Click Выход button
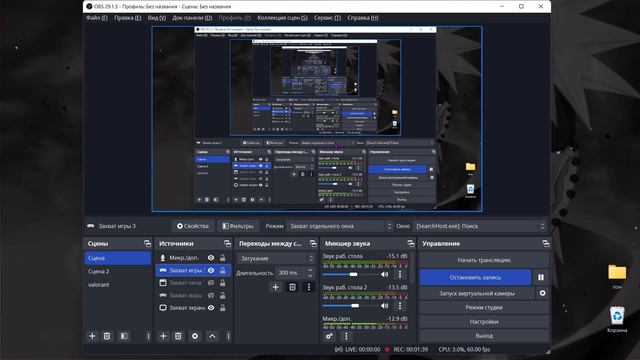The height and width of the screenshot is (360, 640). (x=484, y=336)
